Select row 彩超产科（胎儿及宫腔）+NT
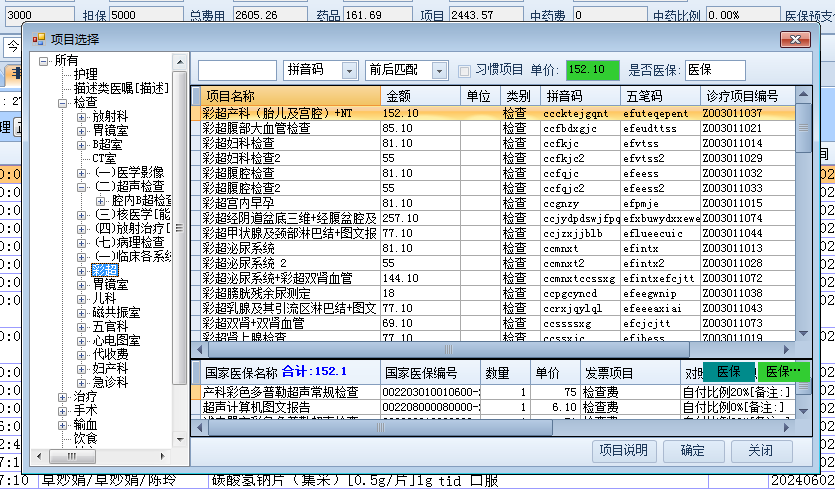This screenshot has width=835, height=503. (493, 113)
